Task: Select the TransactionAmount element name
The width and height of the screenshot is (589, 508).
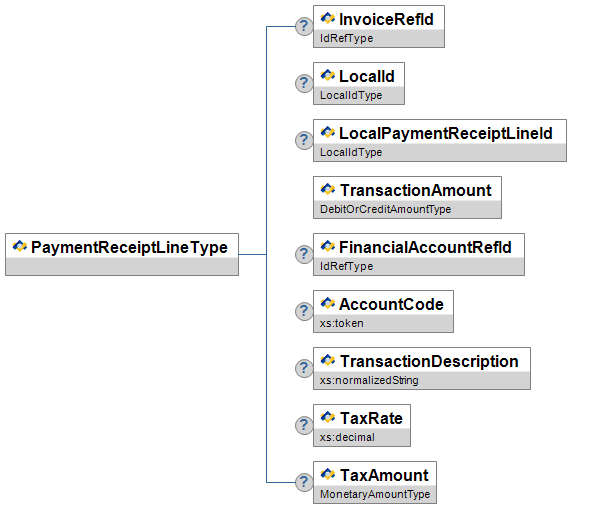Action: click(415, 190)
